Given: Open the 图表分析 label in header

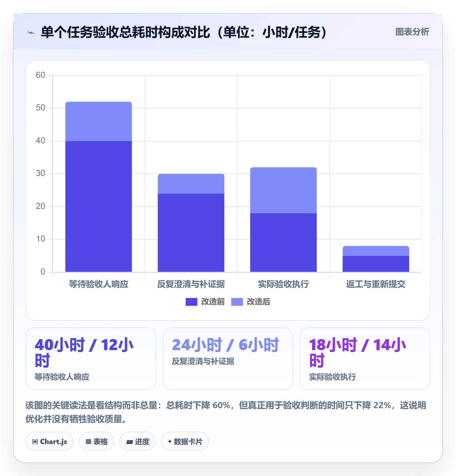Looking at the screenshot, I should pyautogui.click(x=412, y=32).
